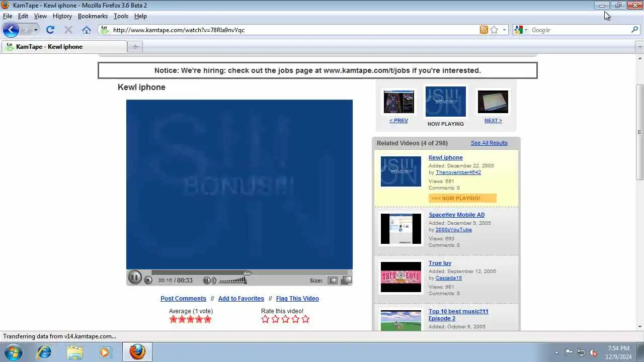Viewport: 644px width, 362px height.
Task: Open the View menu
Action: point(40,16)
